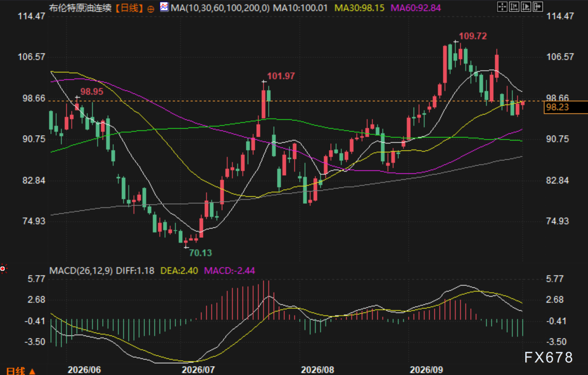This screenshot has width=588, height=375.
Task: Click the play-forward axis scaling icon
Action: (526, 7)
